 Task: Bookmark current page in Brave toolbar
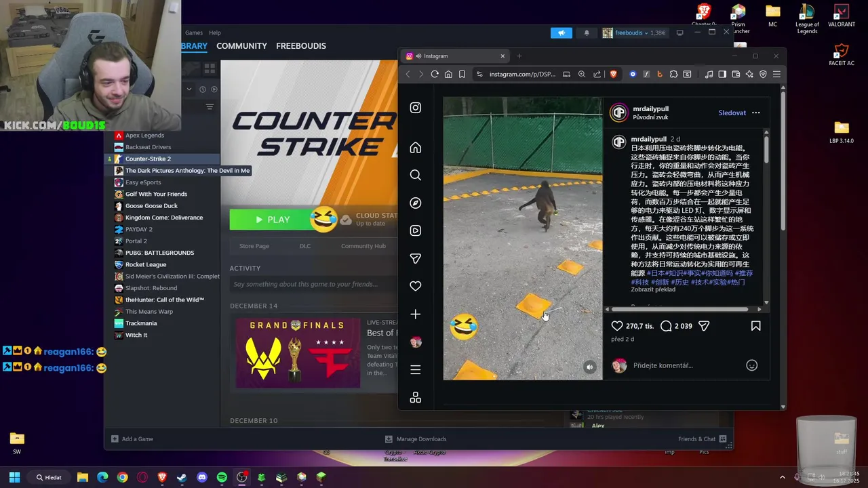462,75
